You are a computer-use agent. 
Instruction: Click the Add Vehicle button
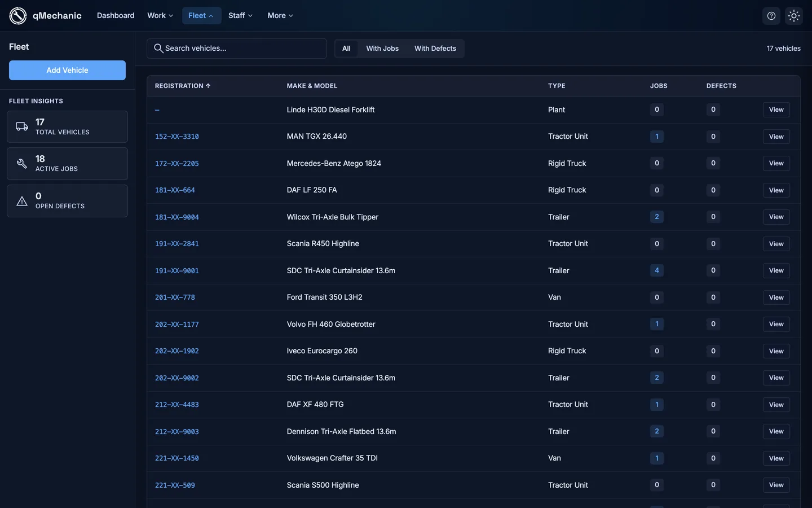coord(67,70)
